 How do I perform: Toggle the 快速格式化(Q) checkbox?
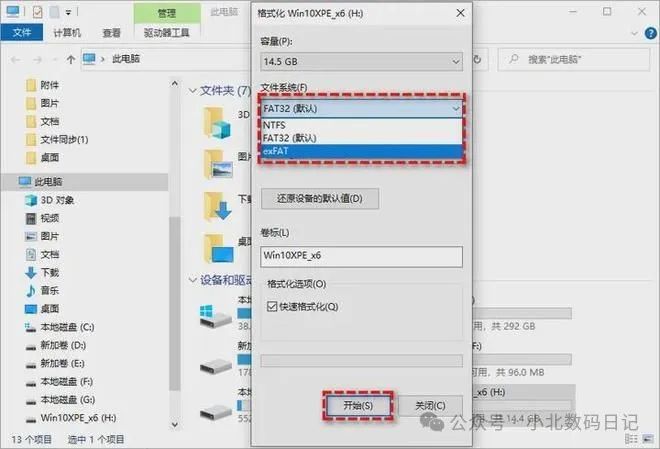pos(272,306)
